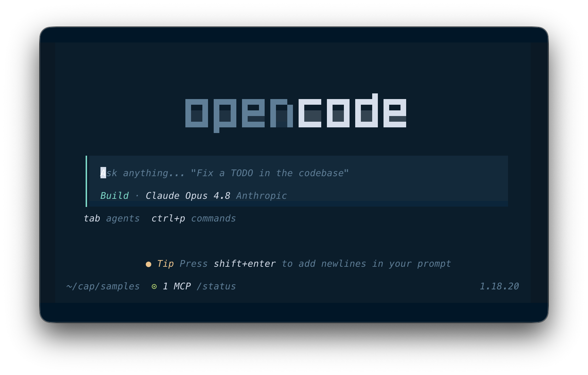588x375 pixels.
Task: Select the Build agent label
Action: coord(115,196)
